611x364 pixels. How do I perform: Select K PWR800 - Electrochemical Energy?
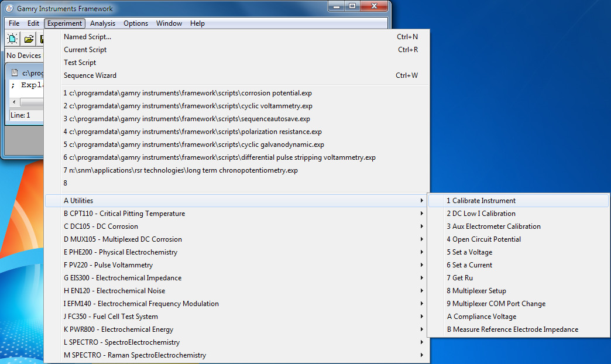point(237,329)
